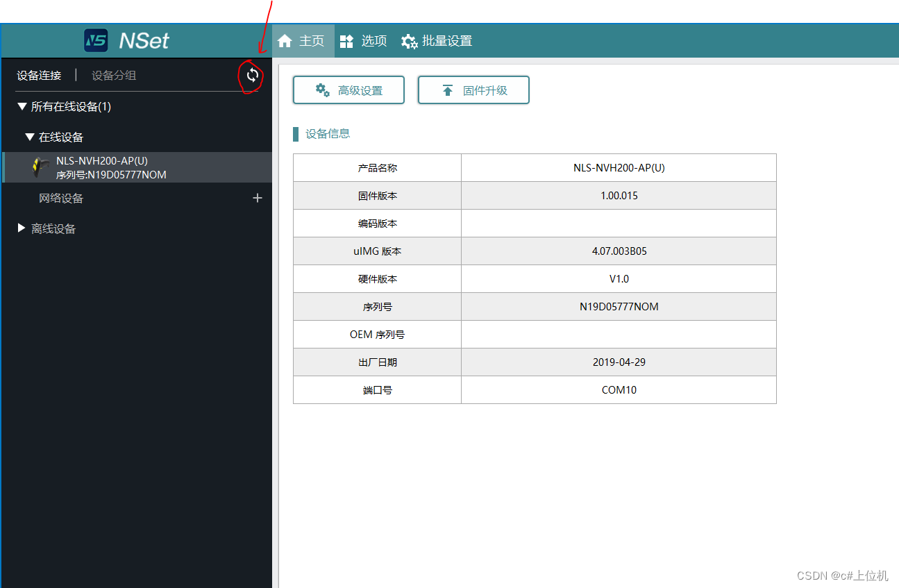Open the 批量设置 tab
Viewport: 899px width, 588px height.
437,41
